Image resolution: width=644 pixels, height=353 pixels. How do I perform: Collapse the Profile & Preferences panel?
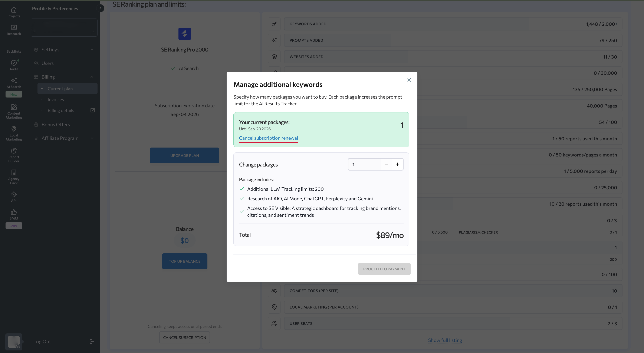click(x=100, y=8)
